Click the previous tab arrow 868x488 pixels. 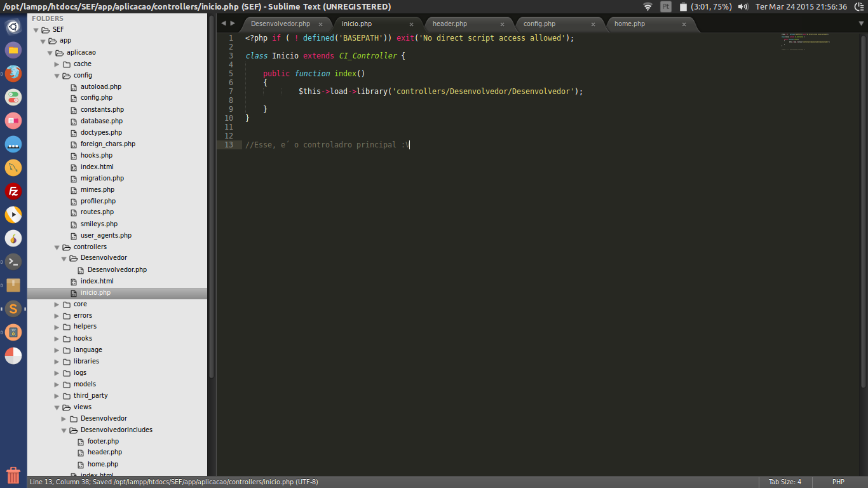tap(223, 24)
